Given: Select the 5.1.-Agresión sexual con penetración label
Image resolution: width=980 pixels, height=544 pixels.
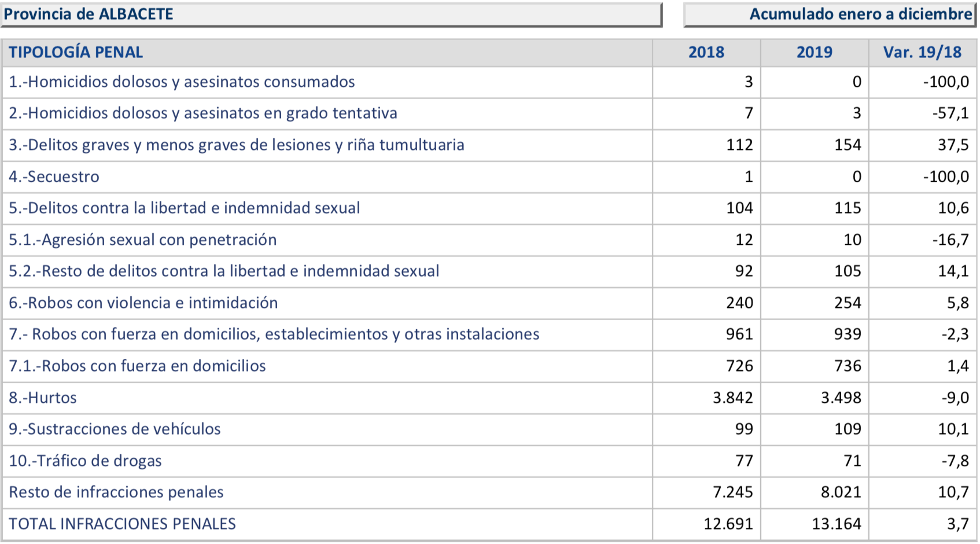Looking at the screenshot, I should tap(142, 240).
